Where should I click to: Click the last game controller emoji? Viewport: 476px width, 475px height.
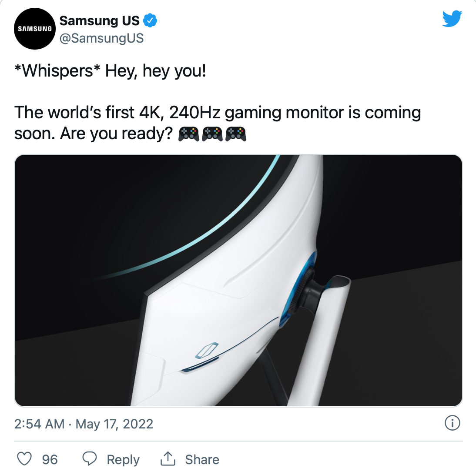pyautogui.click(x=236, y=134)
